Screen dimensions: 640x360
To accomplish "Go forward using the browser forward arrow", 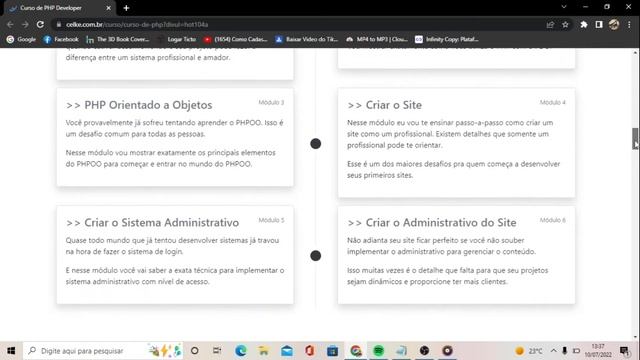I will (25, 24).
